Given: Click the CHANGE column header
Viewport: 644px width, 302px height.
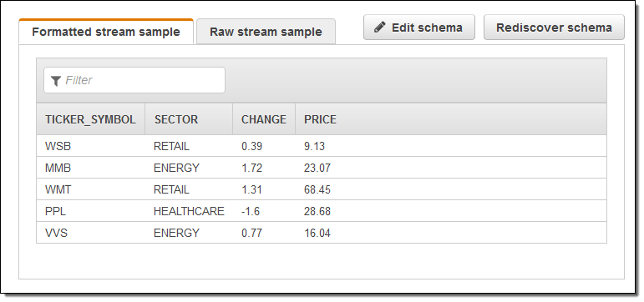Looking at the screenshot, I should pyautogui.click(x=264, y=119).
